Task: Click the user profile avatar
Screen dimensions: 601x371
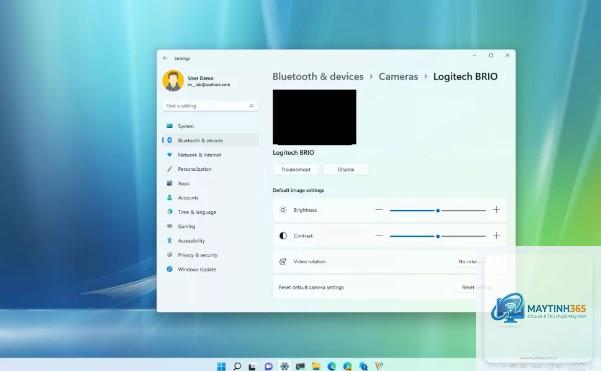Action: (173, 80)
